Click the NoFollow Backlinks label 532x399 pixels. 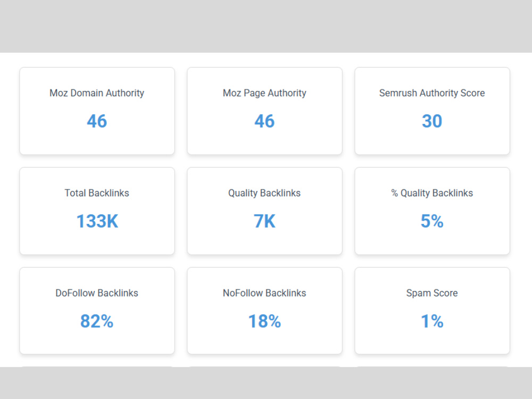coord(264,293)
